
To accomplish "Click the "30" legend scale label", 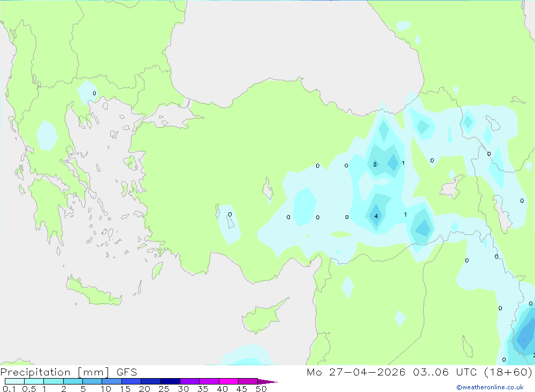I will [183, 389].
